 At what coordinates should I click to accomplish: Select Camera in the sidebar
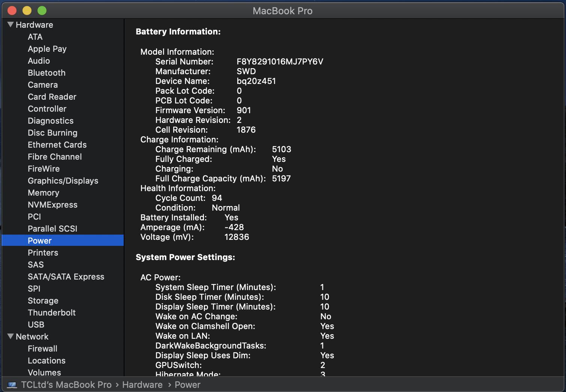(x=43, y=85)
